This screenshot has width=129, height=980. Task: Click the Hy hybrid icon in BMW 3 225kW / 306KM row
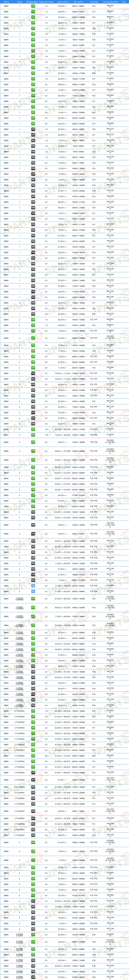(33, 586)
